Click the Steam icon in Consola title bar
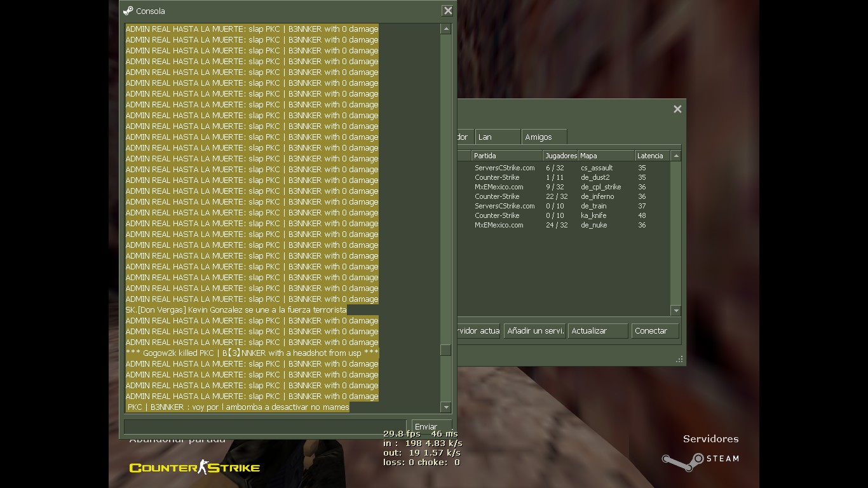Image resolution: width=868 pixels, height=488 pixels. click(x=128, y=11)
